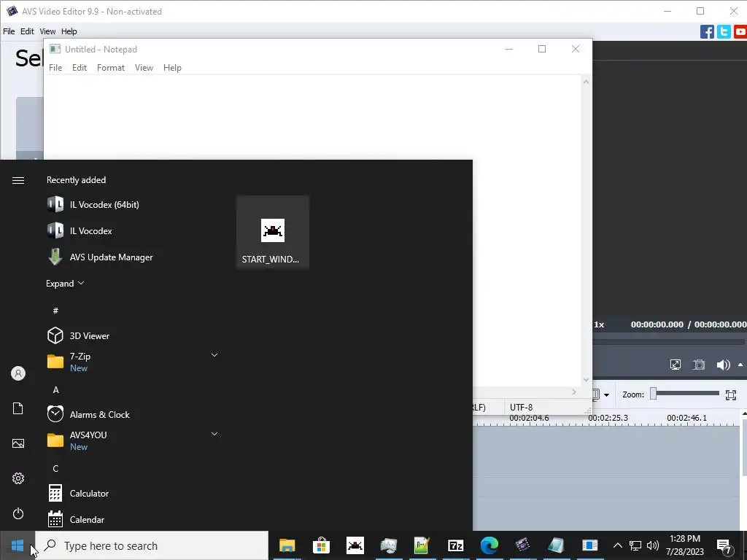
Task: Click the 1x playback speed indicator
Action: pos(599,324)
